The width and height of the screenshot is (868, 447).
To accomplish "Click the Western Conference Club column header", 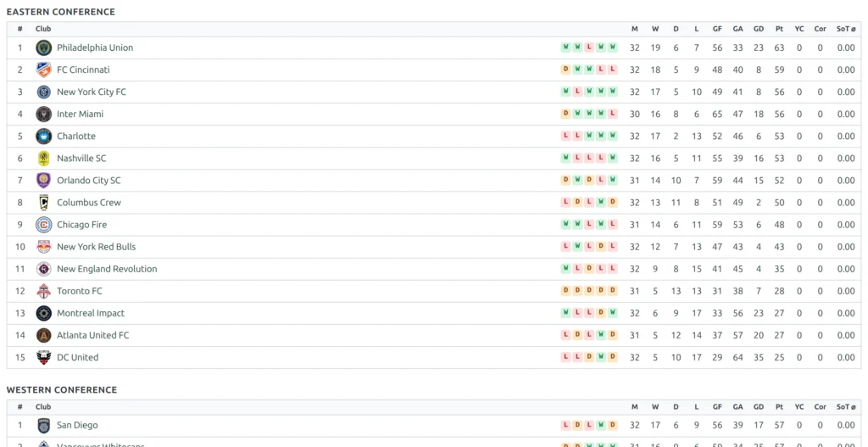I will [x=43, y=407].
